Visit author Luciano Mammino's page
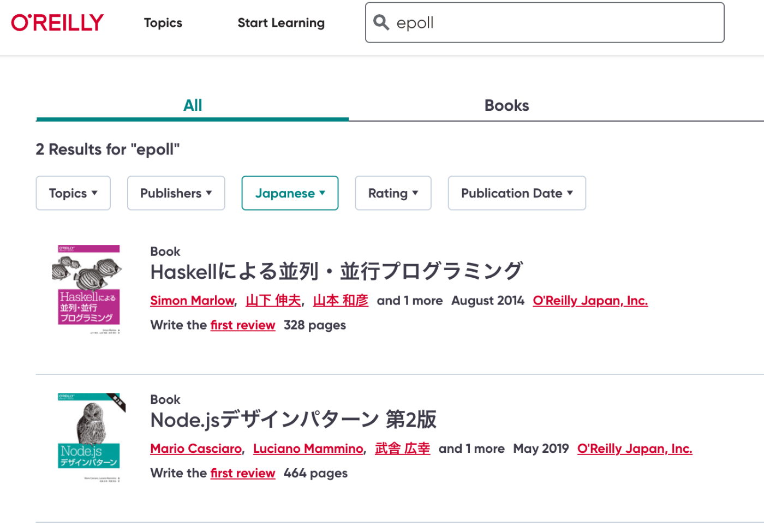Image resolution: width=764 pixels, height=532 pixels. pyautogui.click(x=308, y=449)
